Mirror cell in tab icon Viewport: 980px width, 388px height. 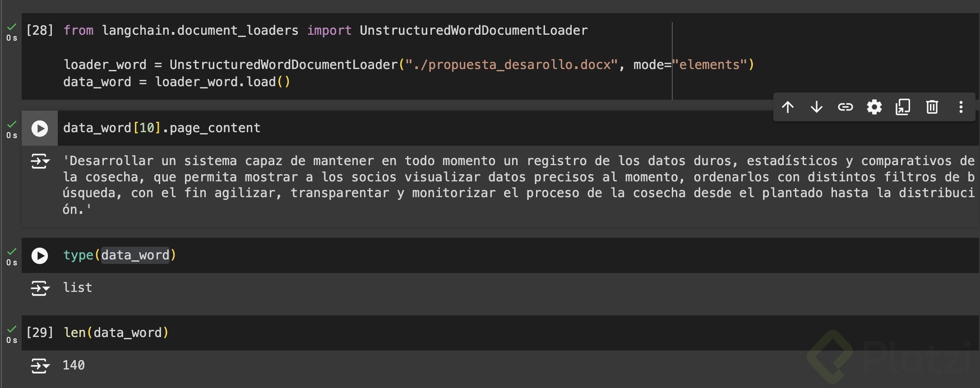tap(903, 107)
